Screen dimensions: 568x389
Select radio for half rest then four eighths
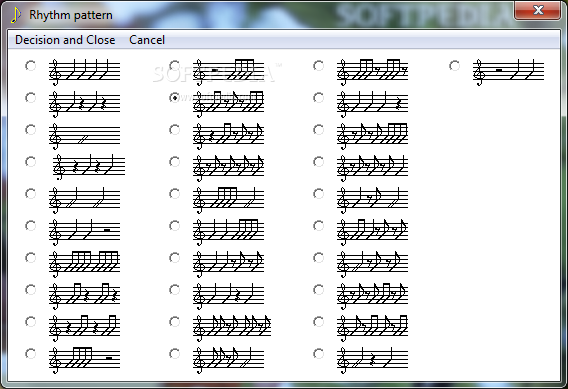[x=174, y=66]
